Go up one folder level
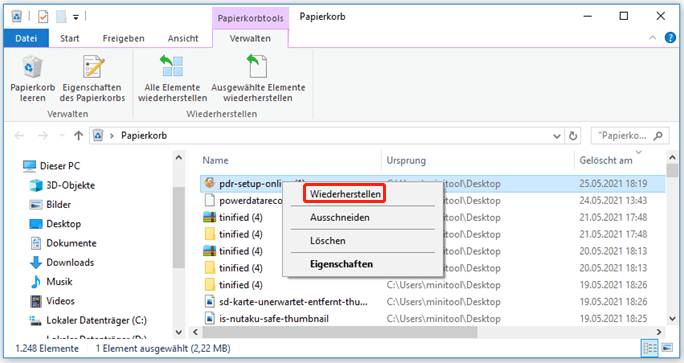The image size is (684, 363). tap(79, 136)
